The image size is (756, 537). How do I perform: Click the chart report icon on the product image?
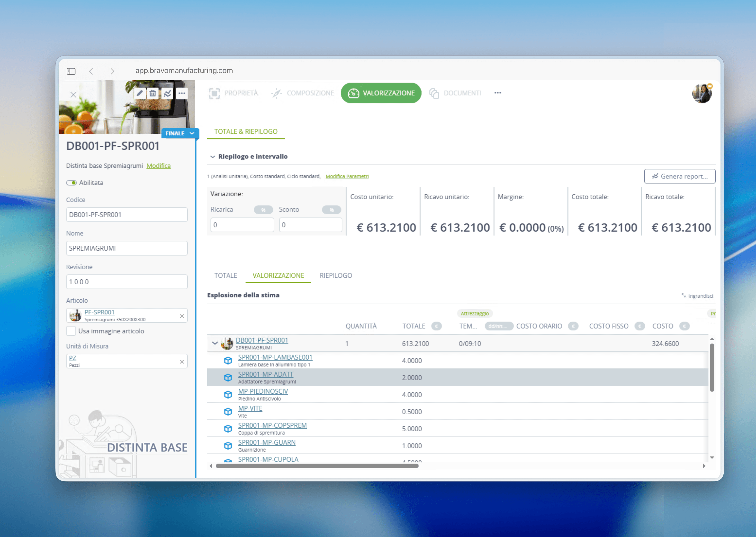coord(167,93)
